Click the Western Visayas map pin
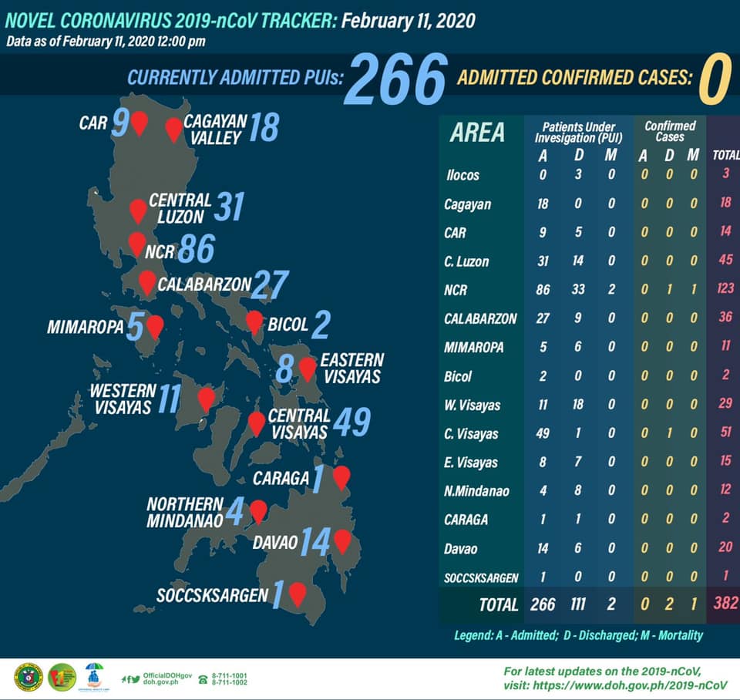This screenshot has height=700, width=740. pyautogui.click(x=206, y=398)
